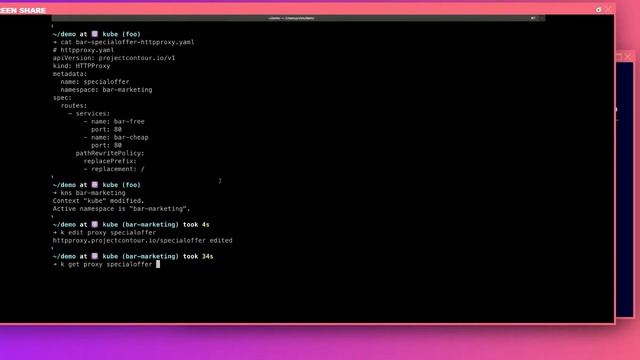Click the '# httpproxy.yaml' comment line
Viewport: 640px width, 360px height.
(83, 50)
